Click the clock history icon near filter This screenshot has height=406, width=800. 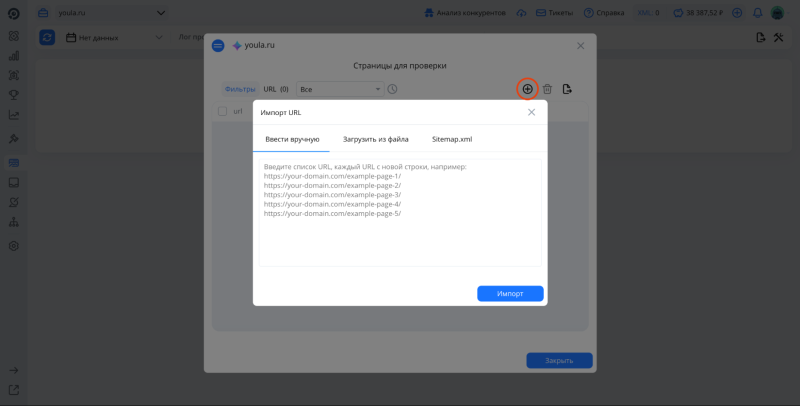tap(393, 89)
